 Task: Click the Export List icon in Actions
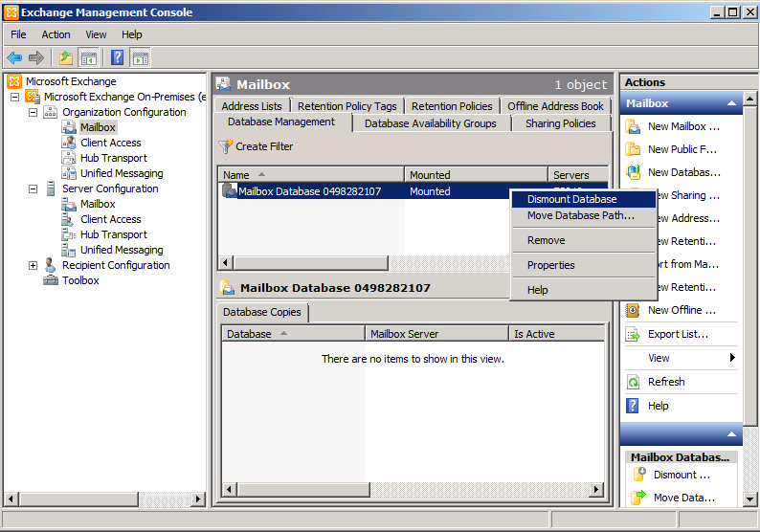[x=633, y=334]
